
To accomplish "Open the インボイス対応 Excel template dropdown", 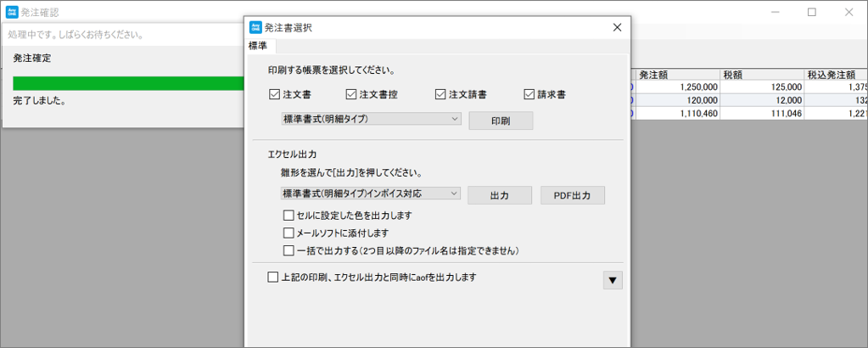I will 371,194.
